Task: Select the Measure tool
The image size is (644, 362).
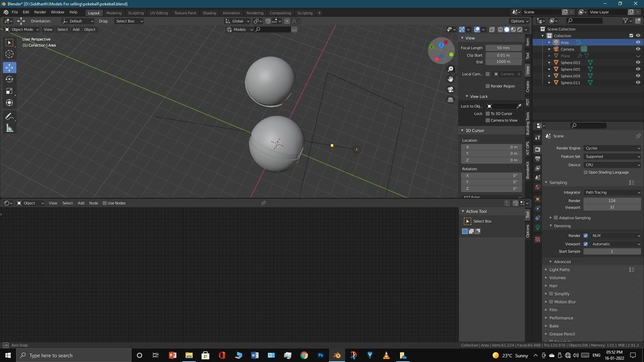Action: (9, 128)
